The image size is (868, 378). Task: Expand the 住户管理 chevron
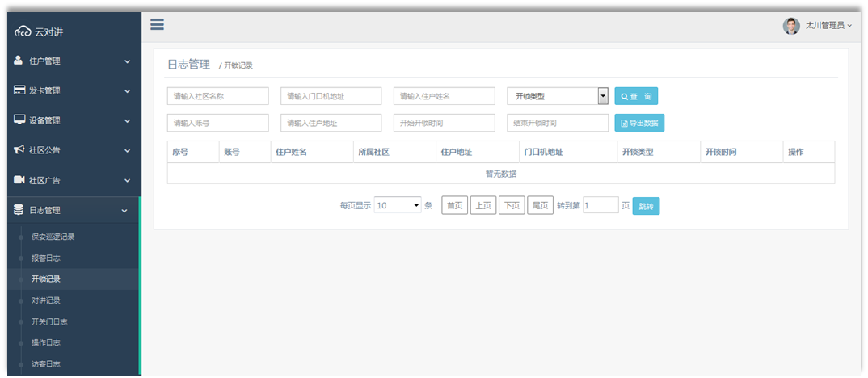coord(128,61)
